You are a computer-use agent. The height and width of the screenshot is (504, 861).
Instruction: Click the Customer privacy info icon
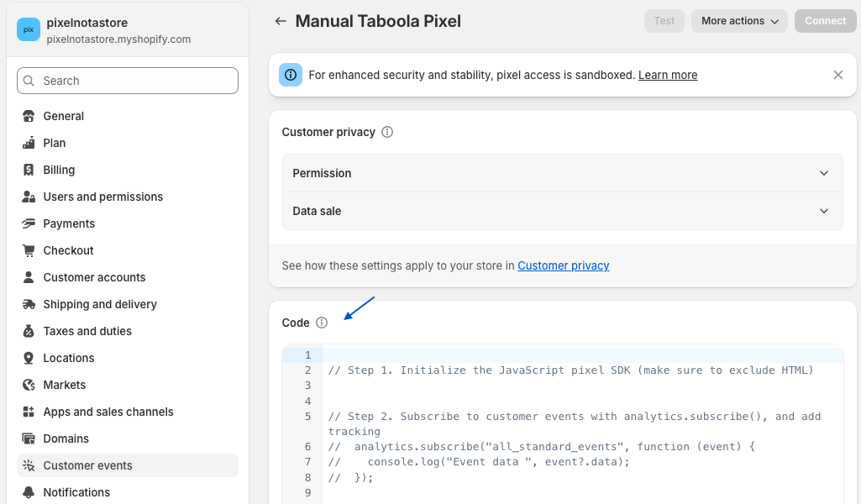387,132
